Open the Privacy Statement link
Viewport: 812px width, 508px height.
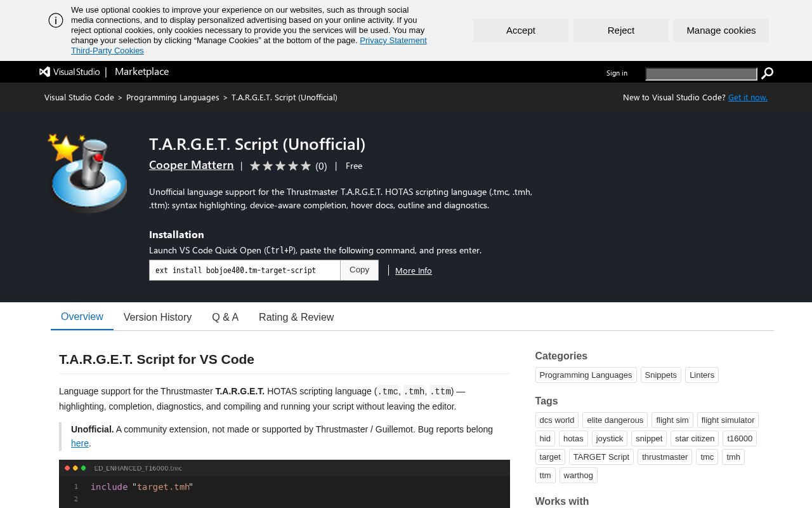(393, 41)
